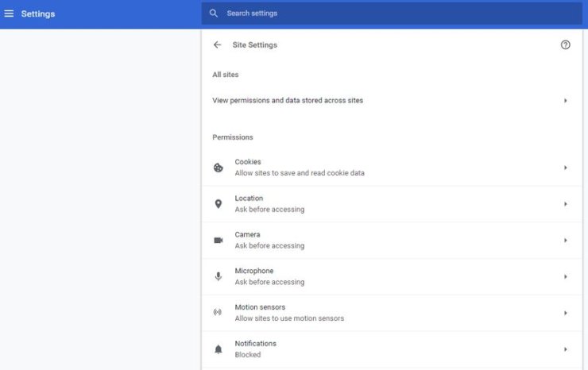588x370 pixels.
Task: Expand the Microphone row arrow
Action: click(565, 276)
